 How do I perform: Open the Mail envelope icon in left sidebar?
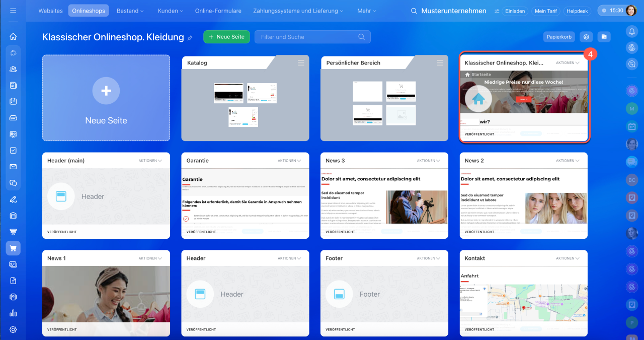coord(13,167)
